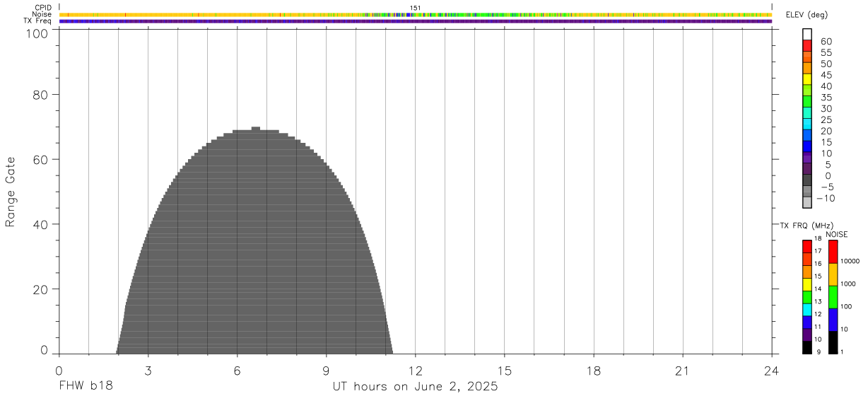Click the x-axis tick label "9"
Image resolution: width=868 pixels, height=401 pixels.
327,371
